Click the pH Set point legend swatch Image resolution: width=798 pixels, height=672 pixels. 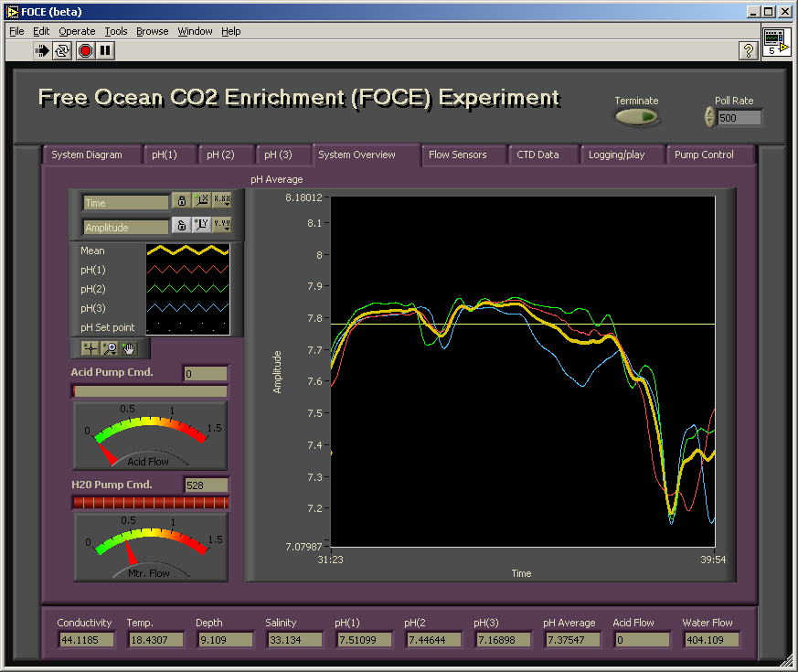187,326
